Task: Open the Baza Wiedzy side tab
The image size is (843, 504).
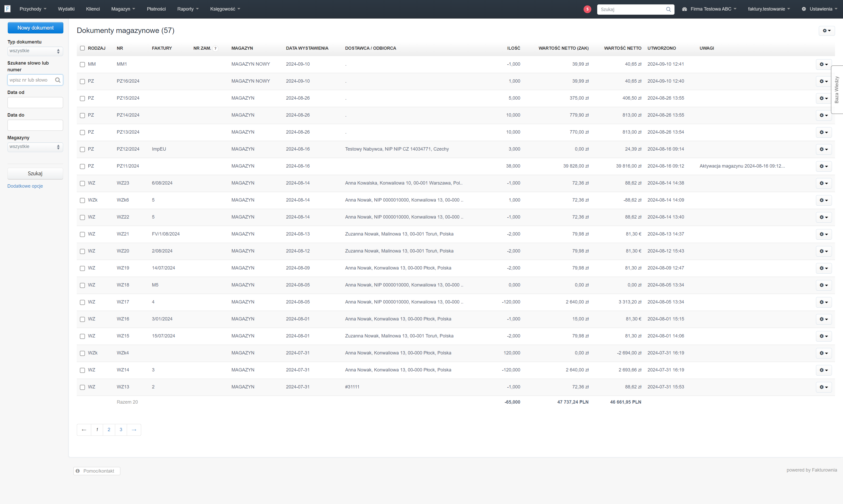Action: pos(837,90)
